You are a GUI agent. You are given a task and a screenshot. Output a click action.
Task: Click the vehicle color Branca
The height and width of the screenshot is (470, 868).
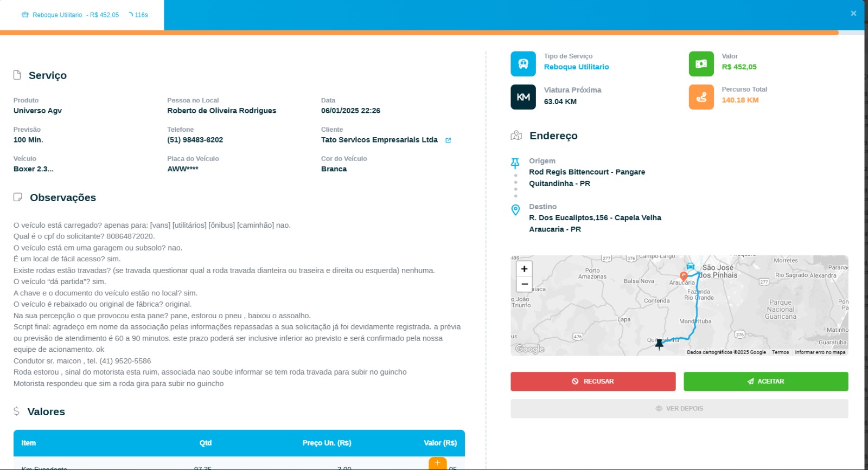pos(334,169)
